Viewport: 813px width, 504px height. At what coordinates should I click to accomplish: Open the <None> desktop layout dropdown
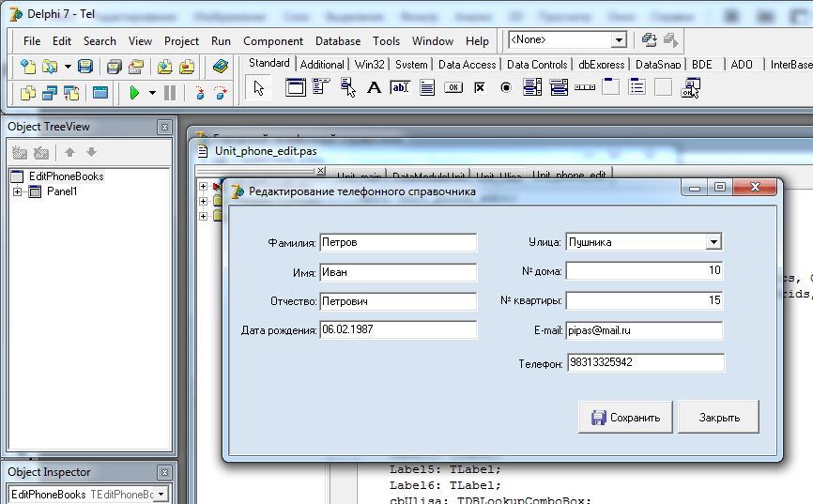click(619, 40)
